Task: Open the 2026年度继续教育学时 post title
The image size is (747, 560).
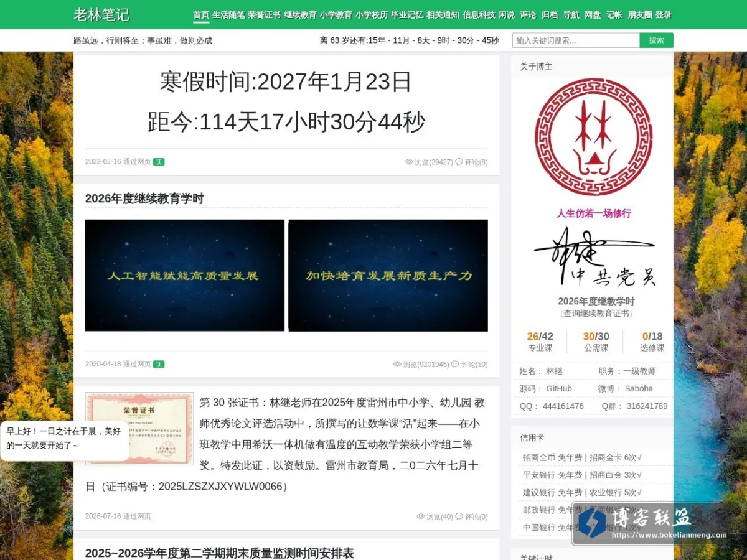Action: [144, 198]
